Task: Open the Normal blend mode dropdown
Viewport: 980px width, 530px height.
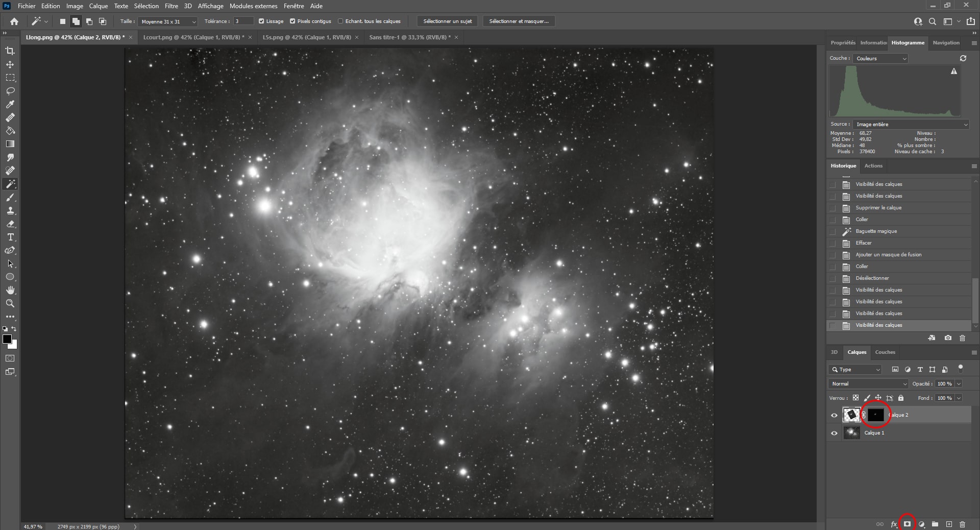Action: point(868,383)
